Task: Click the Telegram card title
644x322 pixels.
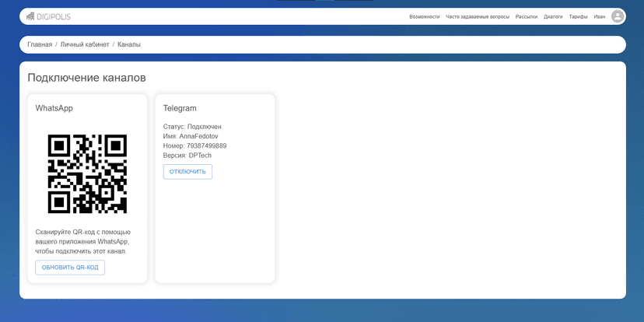Action: pyautogui.click(x=180, y=108)
